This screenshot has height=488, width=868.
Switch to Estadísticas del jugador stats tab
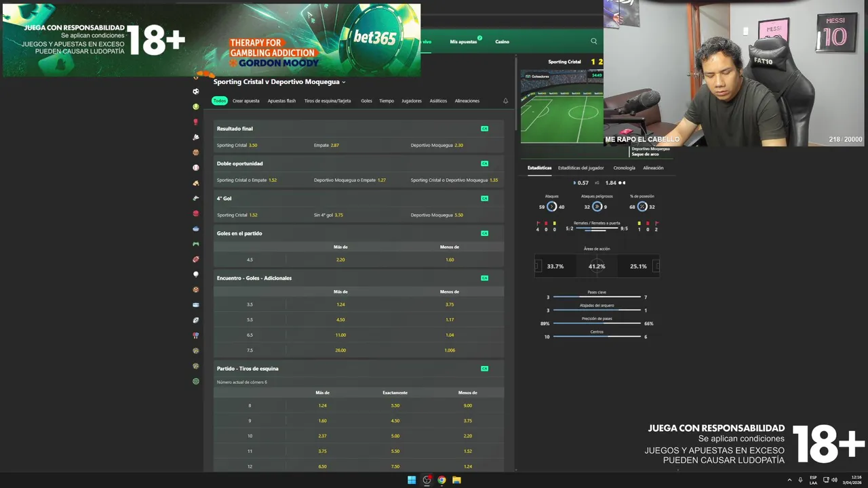581,168
